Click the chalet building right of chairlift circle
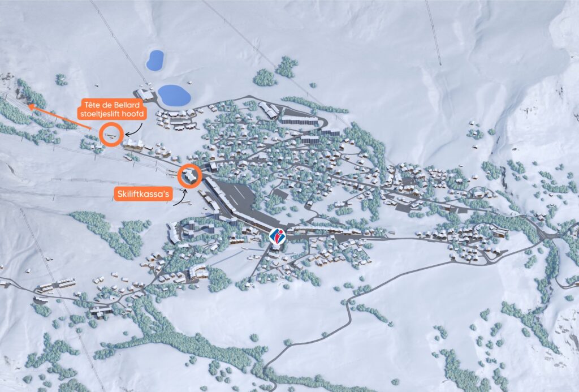579x392 pixels. tap(133, 144)
